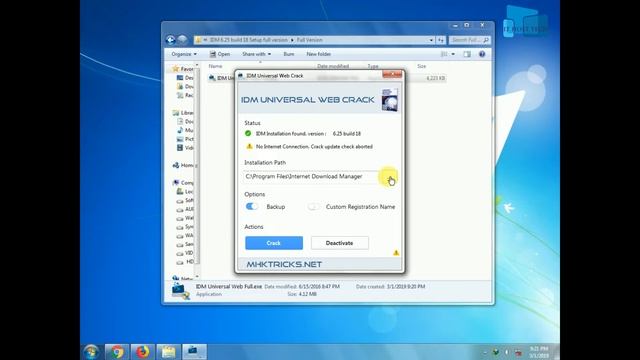Click the small warning icon at dialog bottom right
The image size is (640, 360).
(x=396, y=253)
